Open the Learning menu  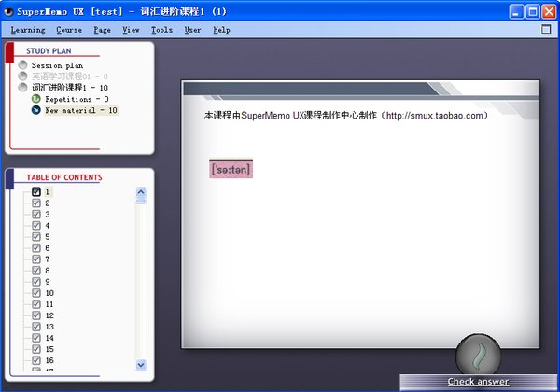tap(28, 30)
